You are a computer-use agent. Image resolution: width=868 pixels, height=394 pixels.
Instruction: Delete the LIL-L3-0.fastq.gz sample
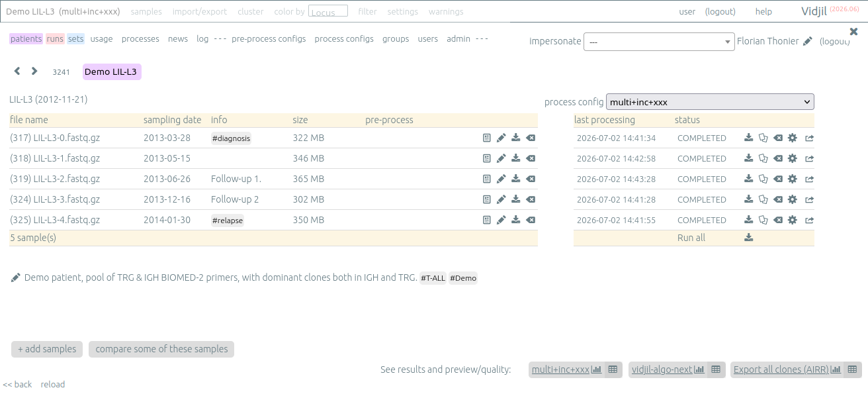point(531,138)
